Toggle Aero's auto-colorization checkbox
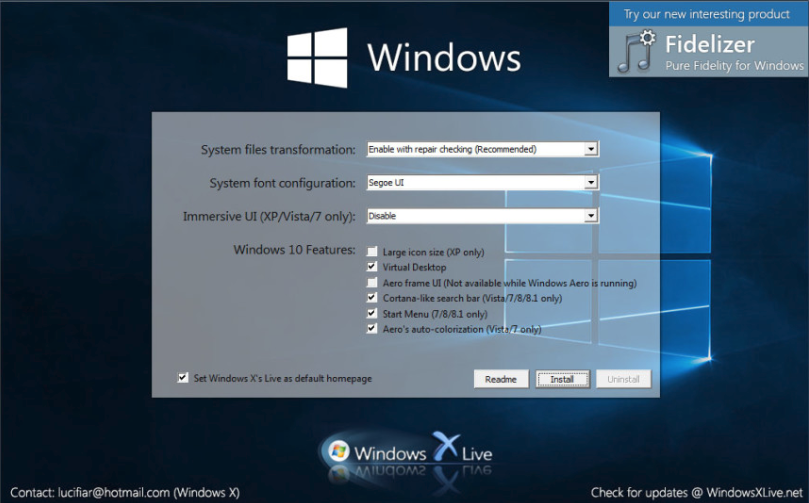Viewport: 809px width, 503px height. [x=373, y=328]
